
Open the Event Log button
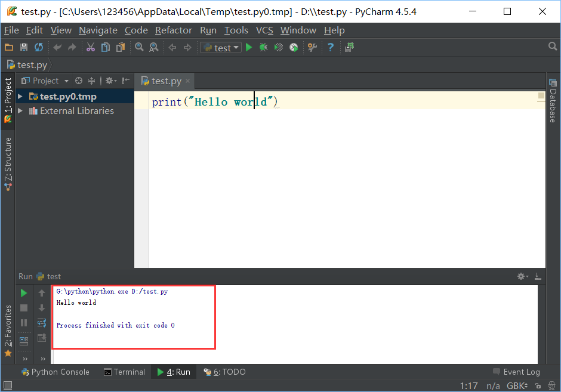tap(516, 372)
